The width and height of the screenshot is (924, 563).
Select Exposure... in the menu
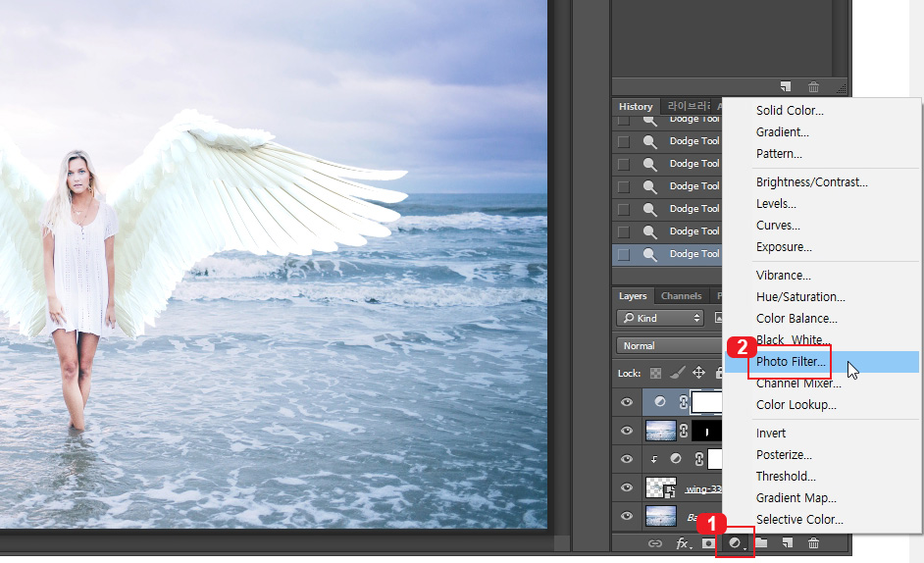pyautogui.click(x=784, y=247)
